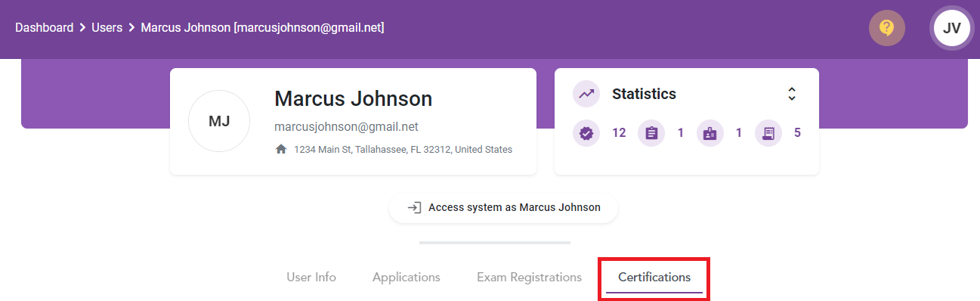The width and height of the screenshot is (980, 301).
Task: Open the Applications tab
Action: pyautogui.click(x=407, y=277)
